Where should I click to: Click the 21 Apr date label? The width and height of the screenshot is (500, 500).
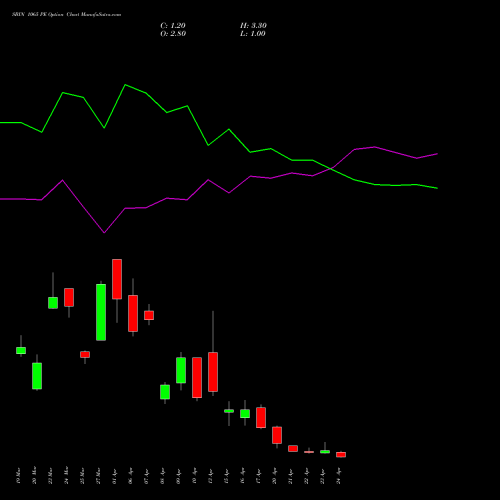[x=290, y=476]
